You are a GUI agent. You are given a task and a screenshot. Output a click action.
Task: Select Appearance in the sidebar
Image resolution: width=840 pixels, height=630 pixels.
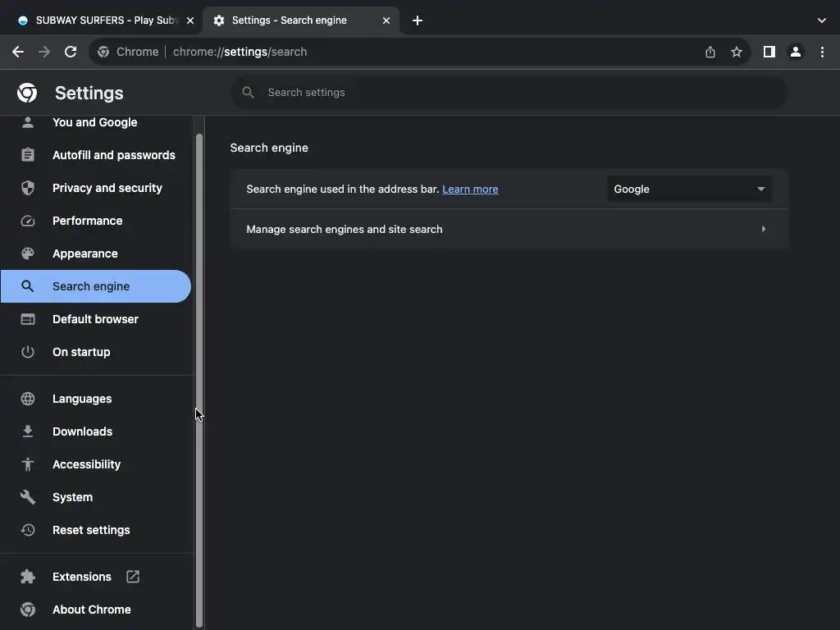(x=84, y=253)
